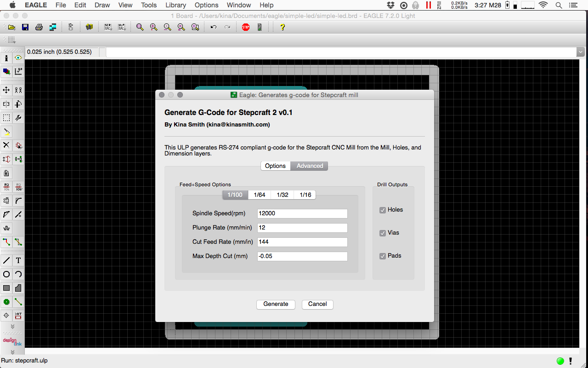This screenshot has width=588, height=368.
Task: Click the Generate button
Action: tap(276, 305)
